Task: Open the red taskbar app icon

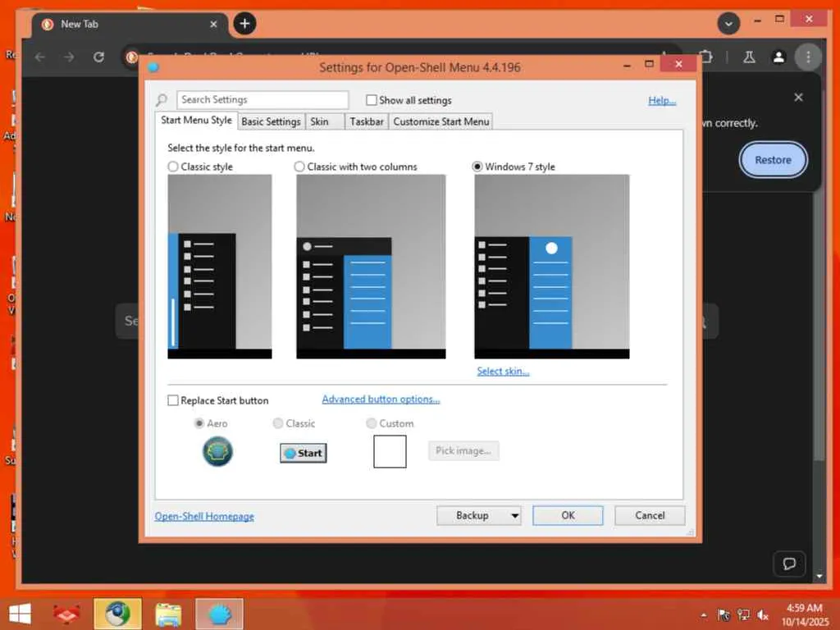Action: click(66, 614)
